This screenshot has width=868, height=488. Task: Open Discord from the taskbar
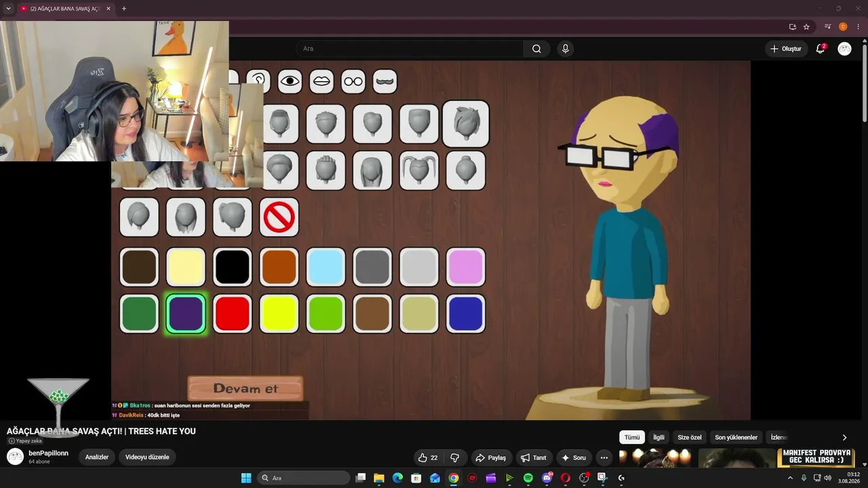click(547, 478)
